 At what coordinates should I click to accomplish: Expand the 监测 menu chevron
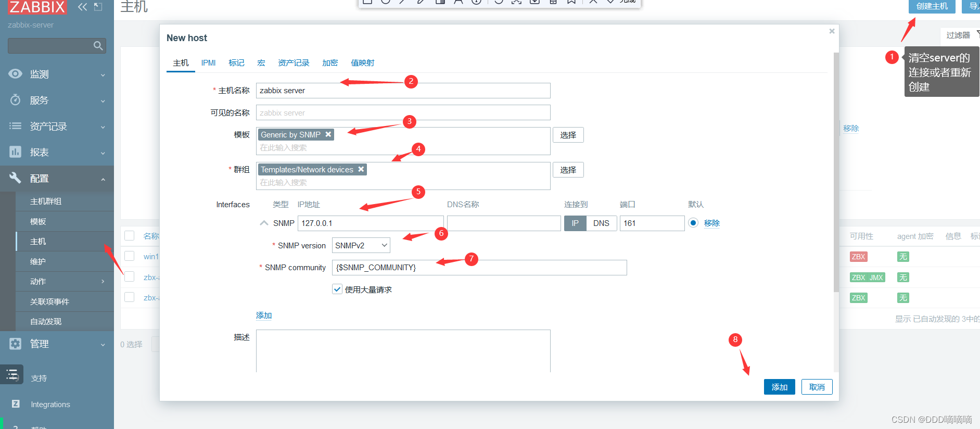coord(103,75)
